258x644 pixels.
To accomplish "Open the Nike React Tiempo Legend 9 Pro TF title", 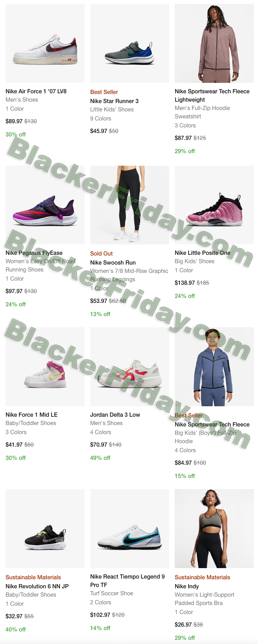I will coord(127,581).
